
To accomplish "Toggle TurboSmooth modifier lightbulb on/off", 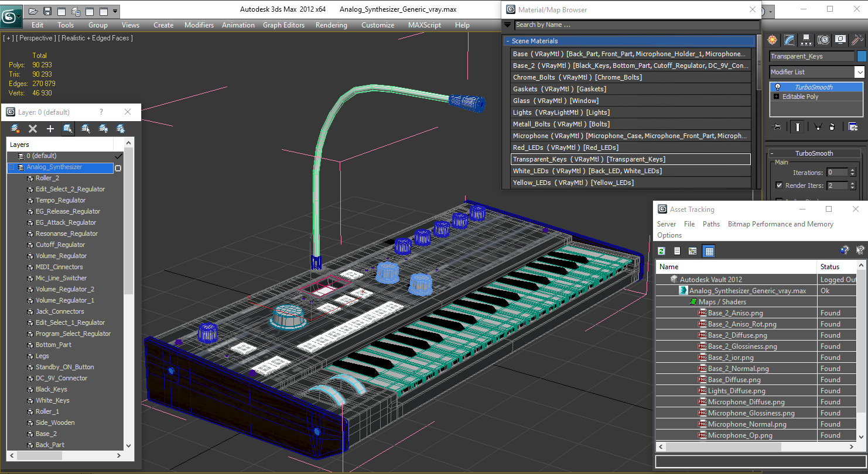I will [x=777, y=87].
